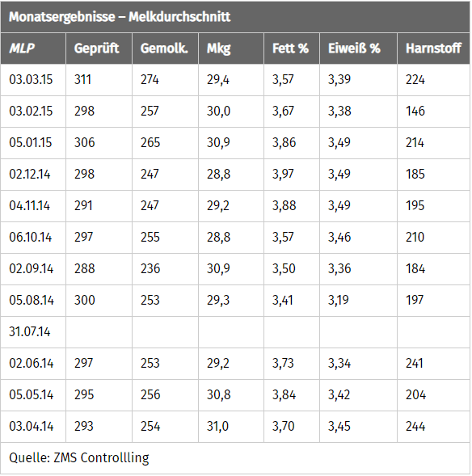The image size is (472, 476).
Task: Select the Harnstoff value 146
Action: (x=415, y=111)
